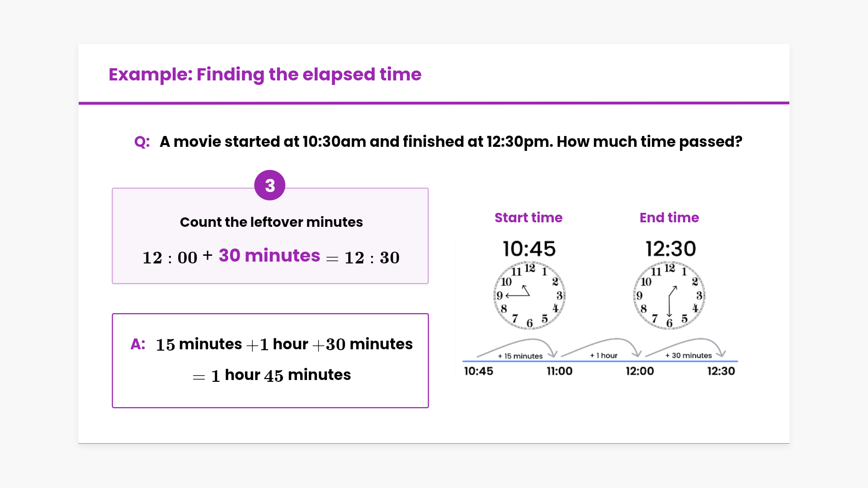This screenshot has height=488, width=868.
Task: Click the "= 1 hour 45 minutes" answer line
Action: (x=271, y=375)
